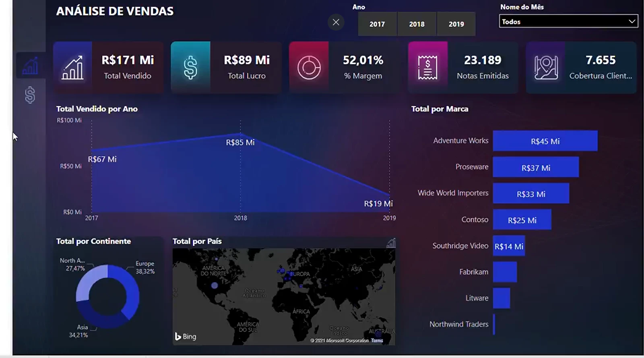Open the Nome do Mês dropdown

click(568, 21)
